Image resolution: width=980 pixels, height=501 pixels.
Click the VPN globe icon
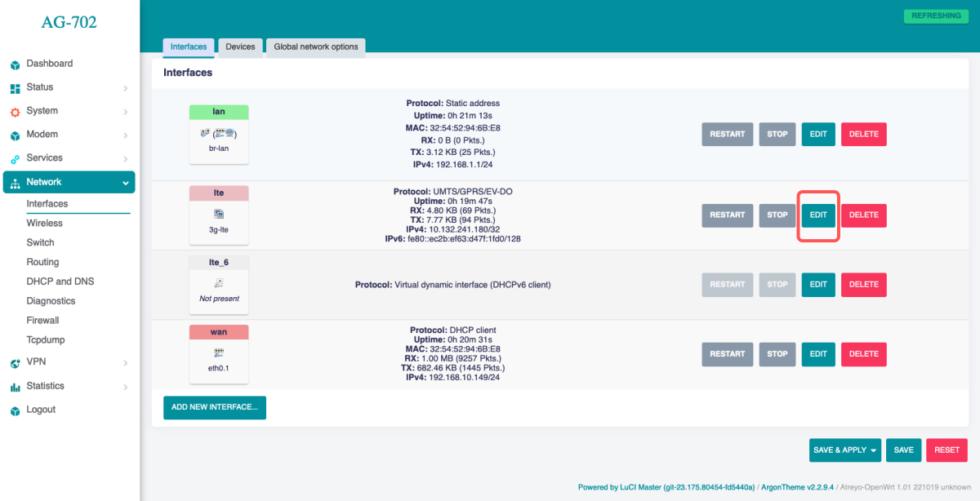15,363
